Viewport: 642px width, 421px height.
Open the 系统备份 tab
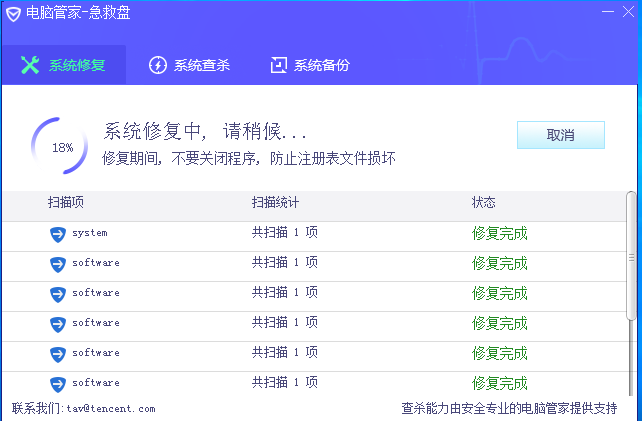click(x=310, y=66)
